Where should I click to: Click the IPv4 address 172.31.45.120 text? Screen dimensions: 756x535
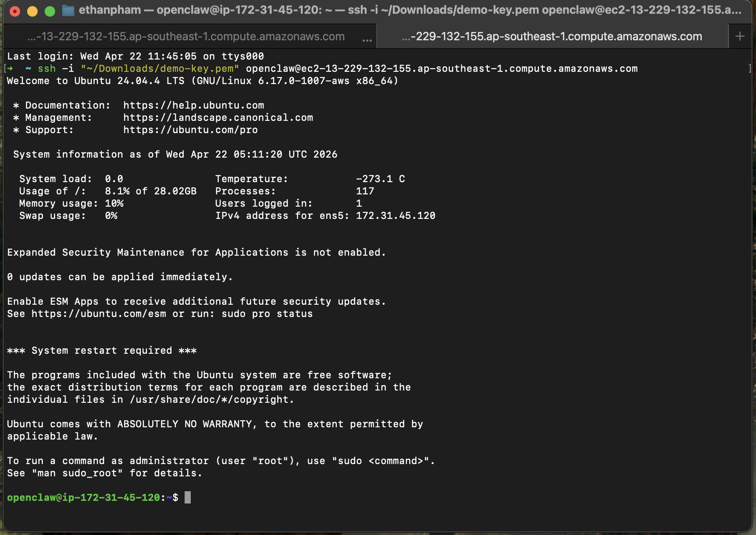pos(395,215)
